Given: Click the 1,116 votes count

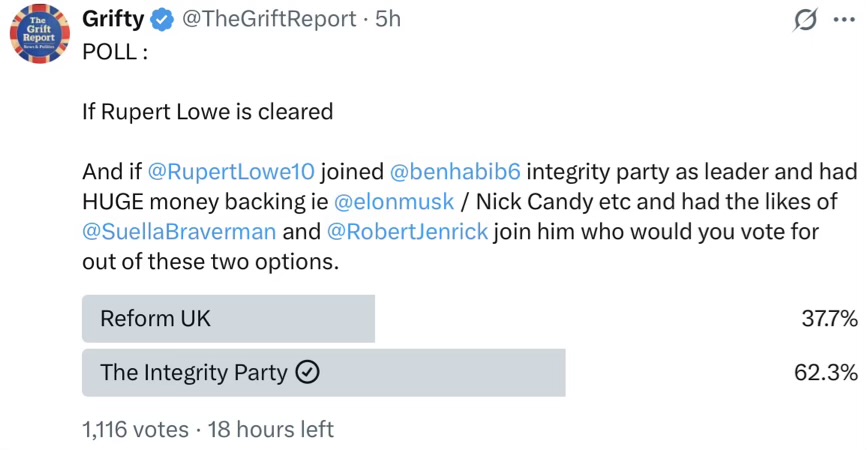Looking at the screenshot, I should click(x=135, y=430).
